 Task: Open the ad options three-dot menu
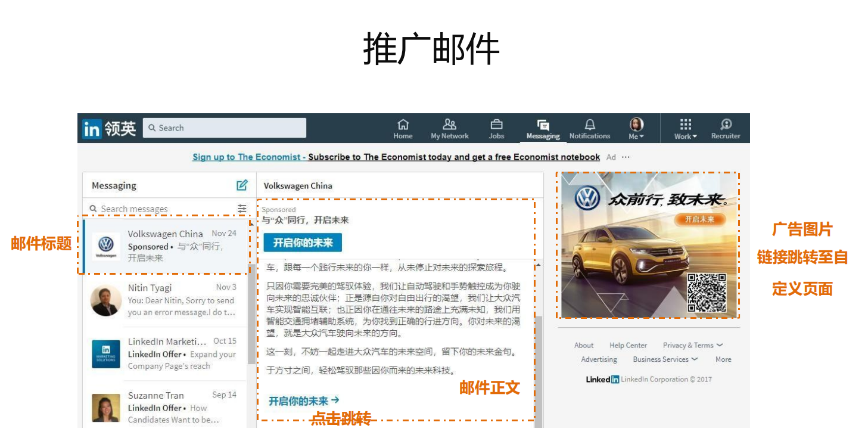[x=626, y=157]
